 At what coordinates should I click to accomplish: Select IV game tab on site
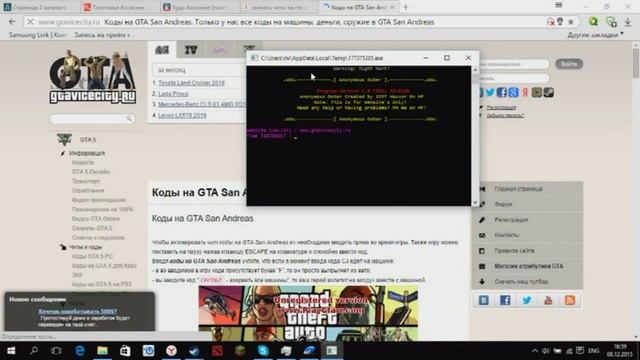pos(191,50)
